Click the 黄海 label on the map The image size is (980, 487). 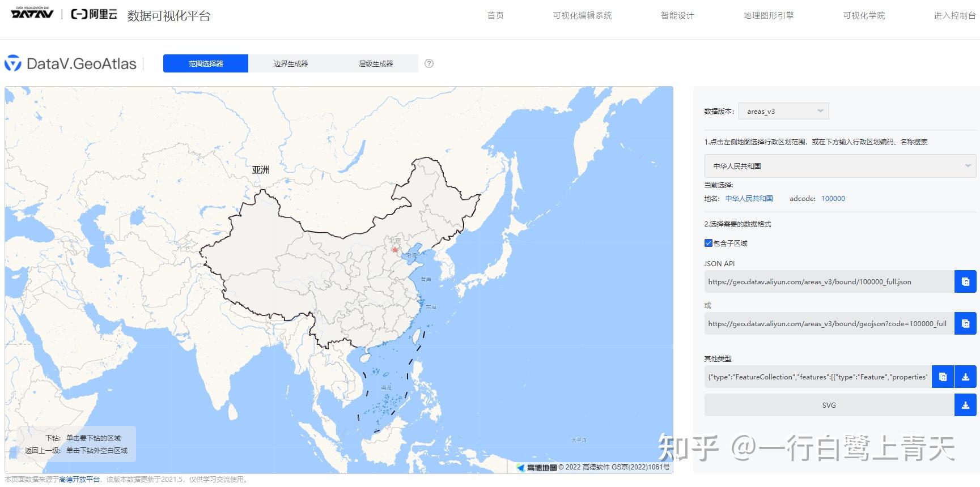(426, 279)
